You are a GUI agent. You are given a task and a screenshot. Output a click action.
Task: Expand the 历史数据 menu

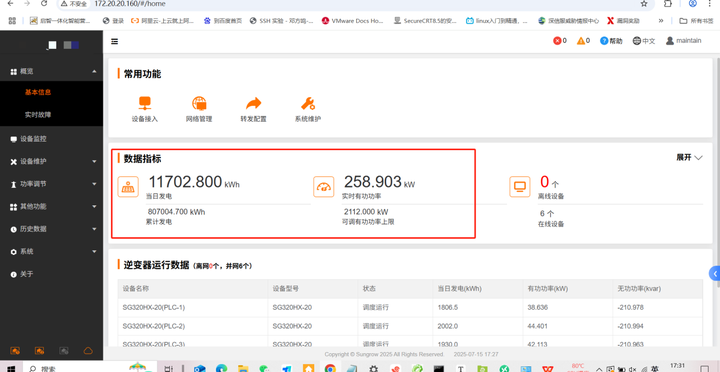click(51, 229)
